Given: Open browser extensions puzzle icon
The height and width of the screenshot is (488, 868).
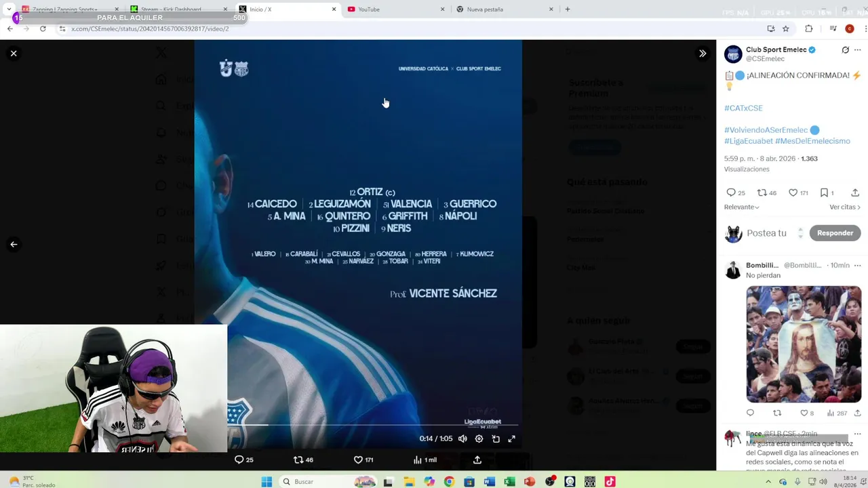Looking at the screenshot, I should (808, 28).
